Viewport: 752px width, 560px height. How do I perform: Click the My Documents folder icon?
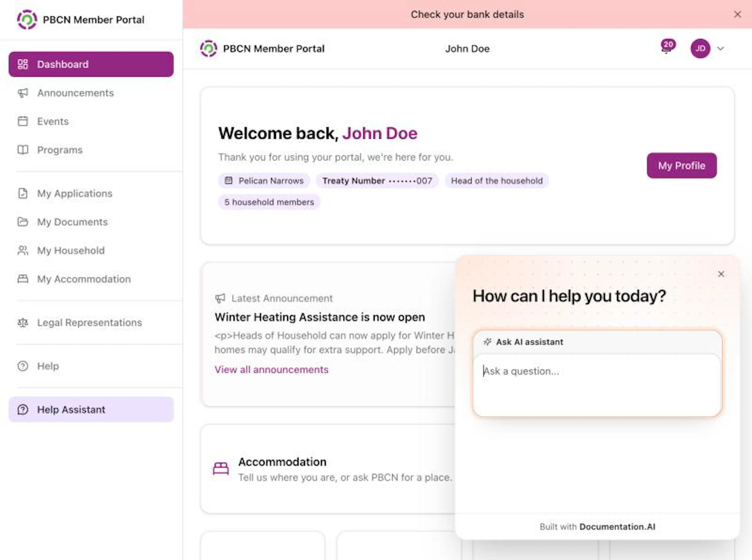(23, 222)
